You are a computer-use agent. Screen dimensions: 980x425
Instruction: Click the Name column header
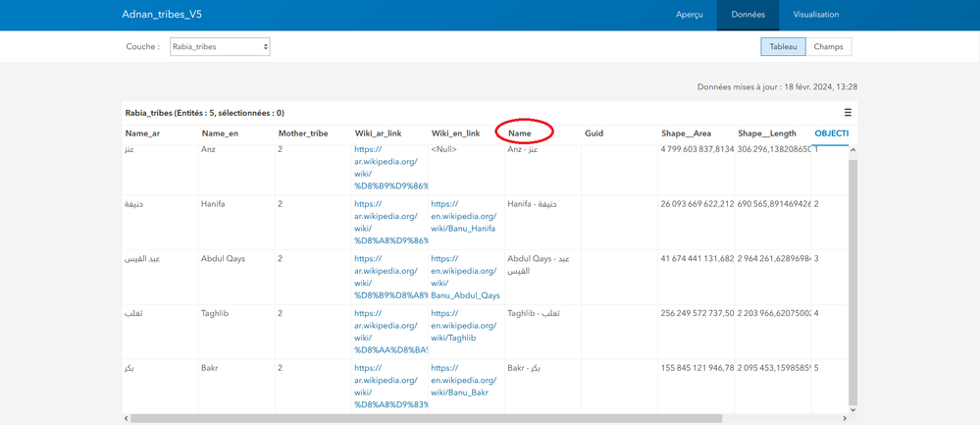pos(520,133)
